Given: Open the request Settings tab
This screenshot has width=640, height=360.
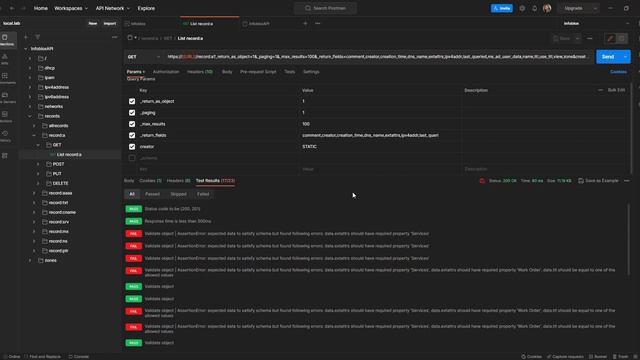Looking at the screenshot, I should pos(311,72).
